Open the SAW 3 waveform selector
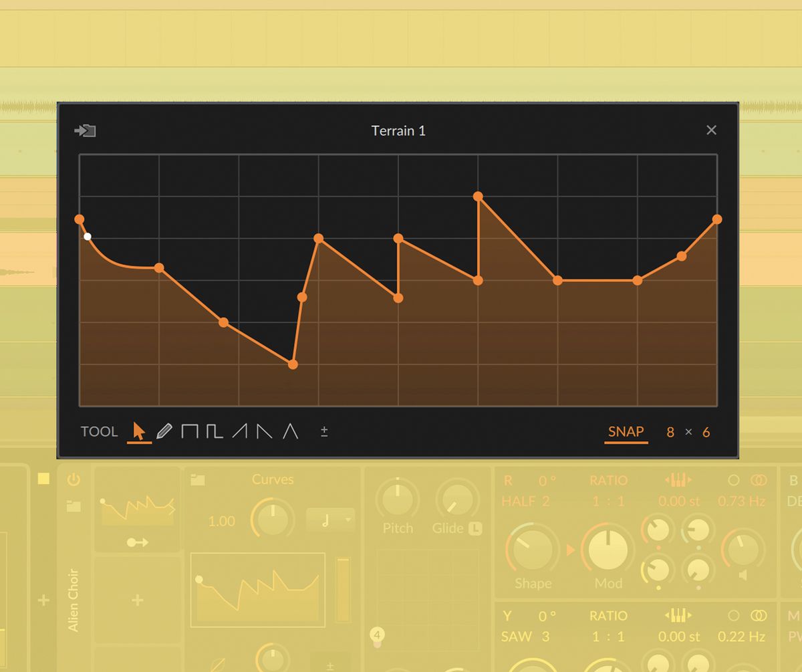This screenshot has width=802, height=672. pyautogui.click(x=525, y=637)
